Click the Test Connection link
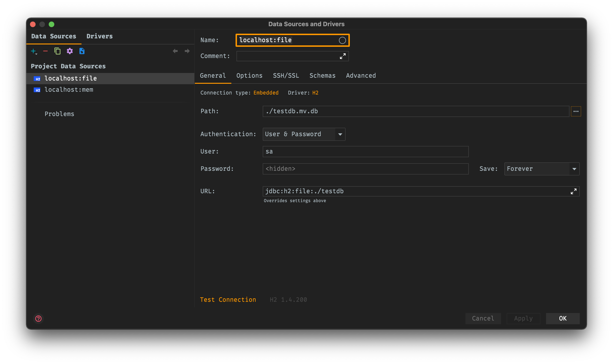The width and height of the screenshot is (613, 364). click(x=228, y=299)
